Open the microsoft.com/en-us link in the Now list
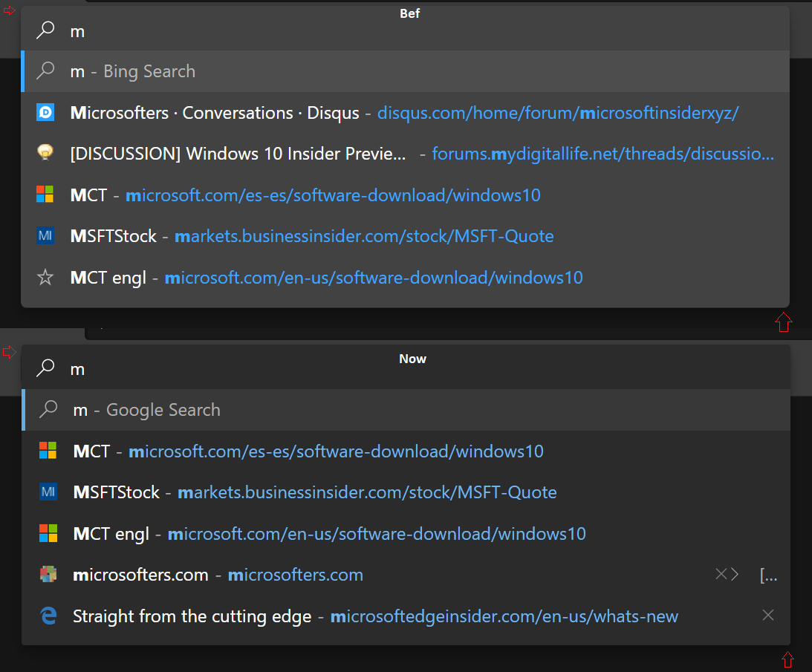This screenshot has height=672, width=812. 377,534
